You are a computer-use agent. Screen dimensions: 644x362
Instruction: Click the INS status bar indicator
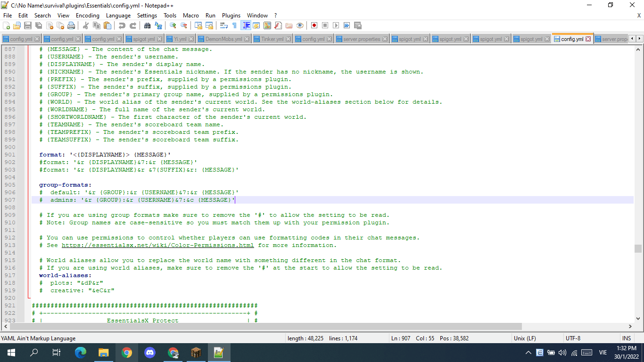(x=627, y=338)
